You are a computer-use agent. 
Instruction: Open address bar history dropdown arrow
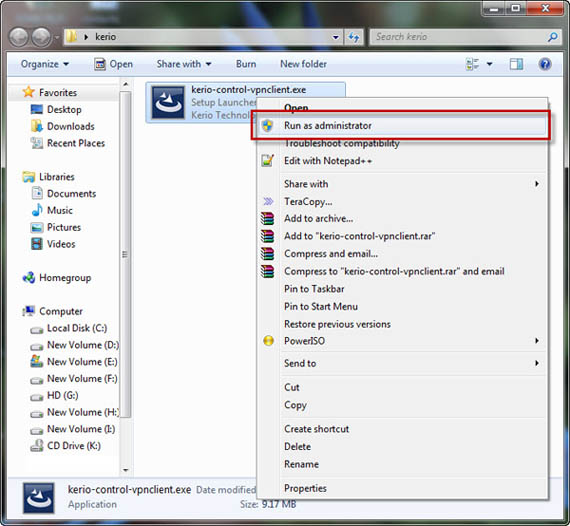pyautogui.click(x=336, y=37)
